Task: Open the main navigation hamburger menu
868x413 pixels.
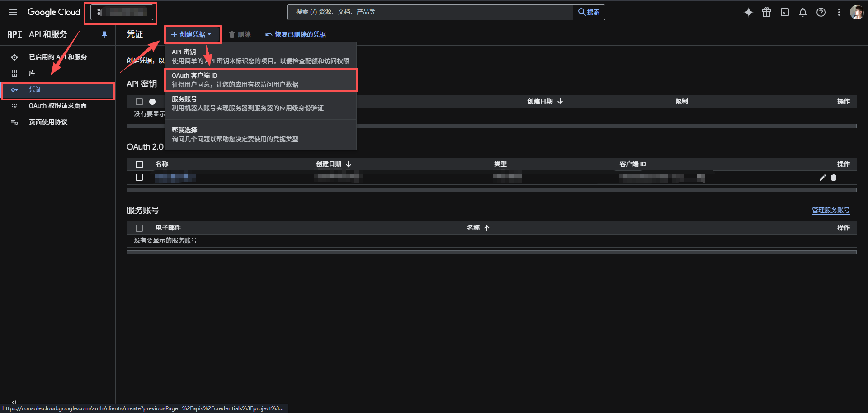Action: click(x=13, y=12)
